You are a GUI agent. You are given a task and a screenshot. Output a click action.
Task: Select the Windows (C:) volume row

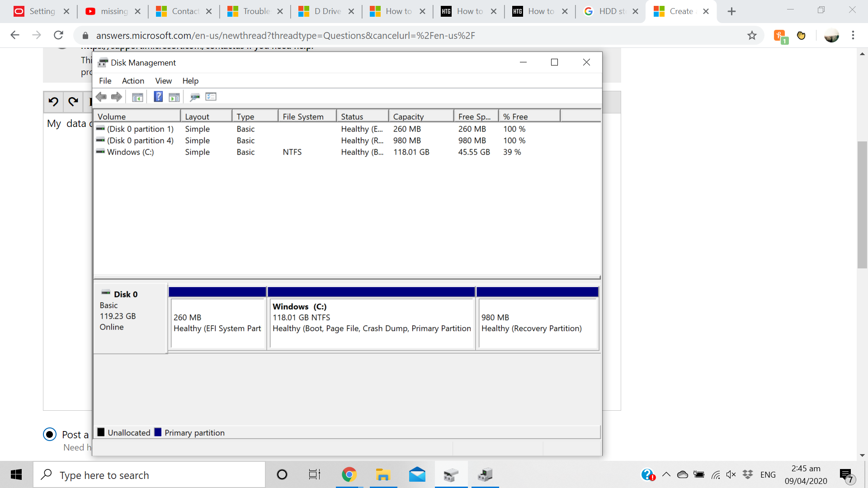[130, 152]
